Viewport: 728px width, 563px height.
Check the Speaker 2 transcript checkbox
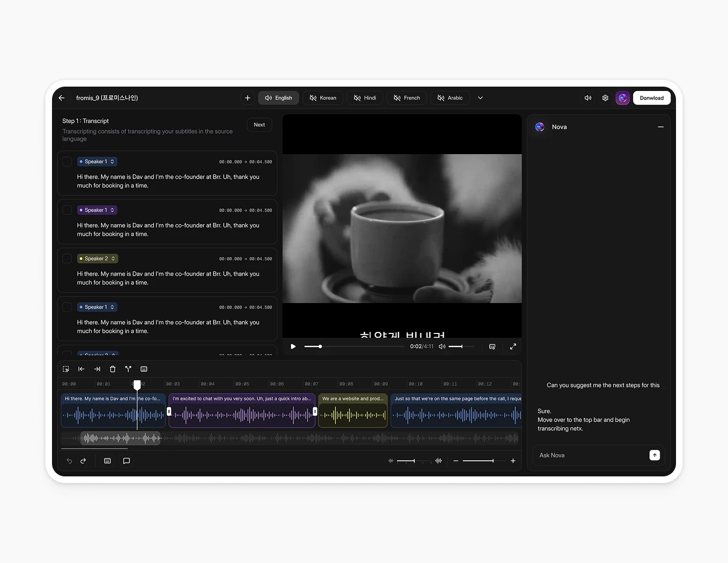point(67,258)
